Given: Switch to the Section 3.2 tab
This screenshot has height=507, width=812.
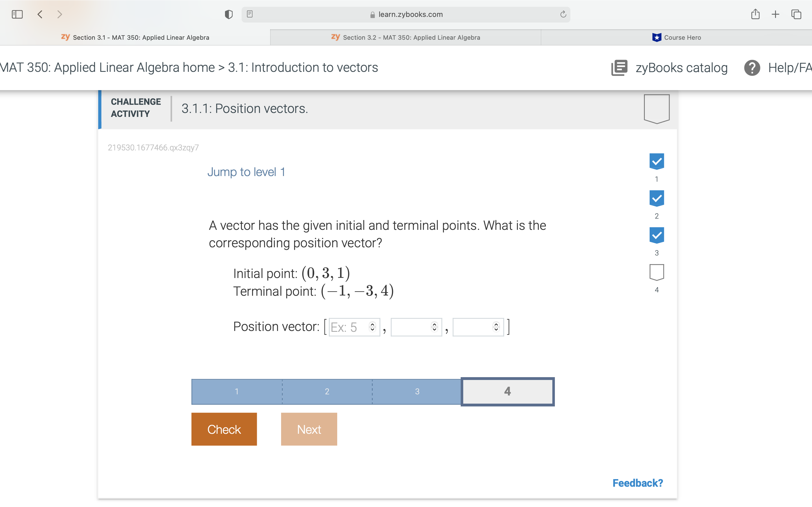Looking at the screenshot, I should 406,37.
